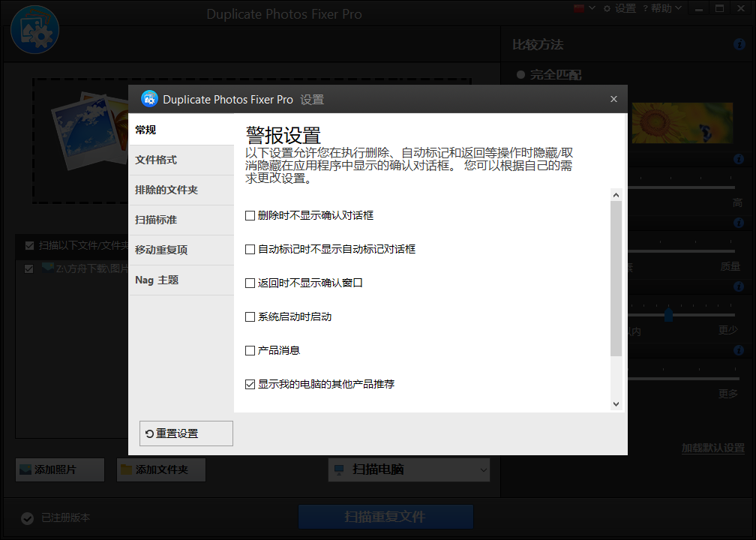Switch to the 扫描标准 tab
Viewport: 756px width, 540px height.
point(181,220)
